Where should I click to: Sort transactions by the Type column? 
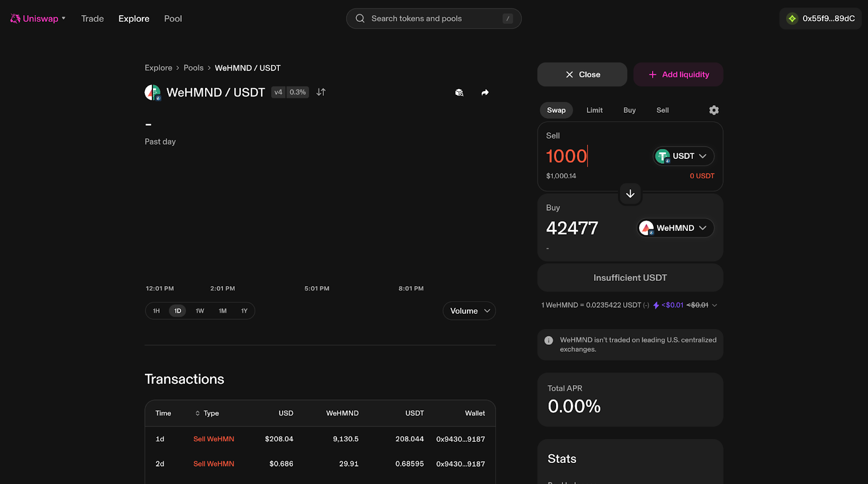[207, 413]
